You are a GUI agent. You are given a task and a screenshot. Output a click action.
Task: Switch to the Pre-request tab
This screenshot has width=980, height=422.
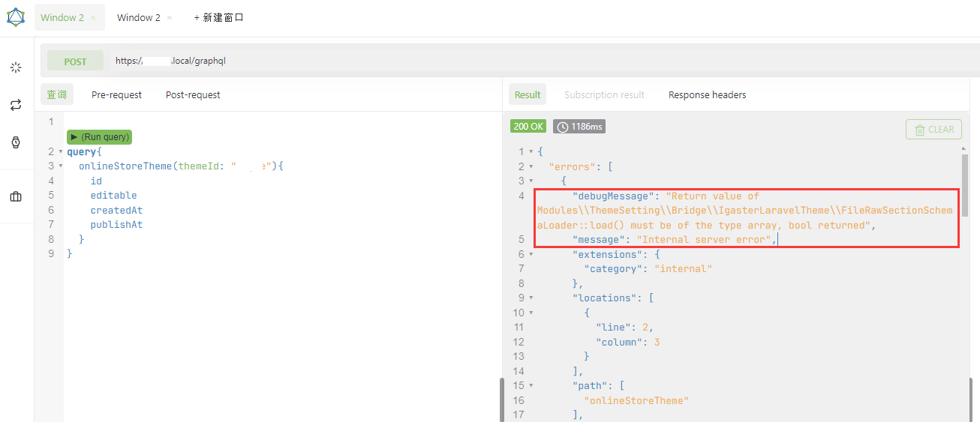click(116, 95)
